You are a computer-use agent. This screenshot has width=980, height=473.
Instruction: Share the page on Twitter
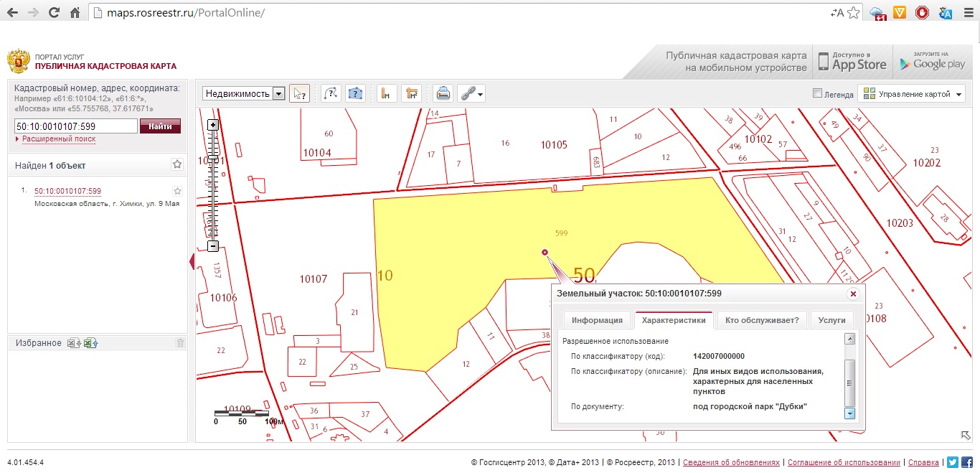click(953, 462)
